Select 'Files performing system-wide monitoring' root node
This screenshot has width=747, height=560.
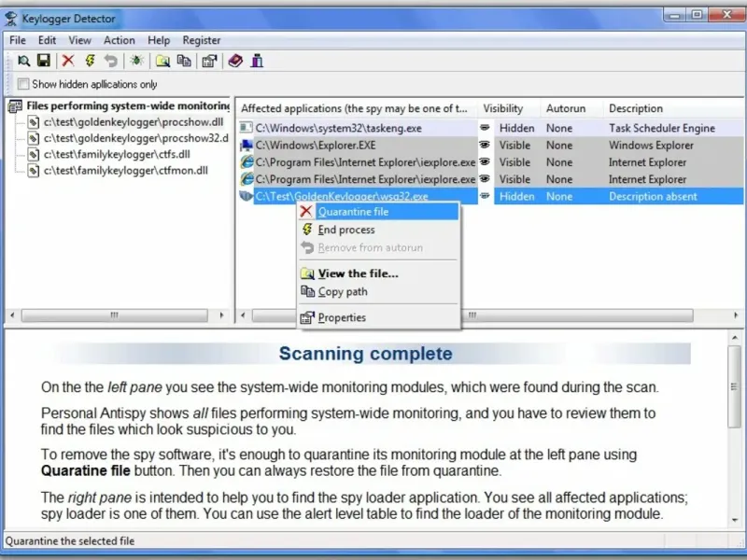click(x=128, y=105)
